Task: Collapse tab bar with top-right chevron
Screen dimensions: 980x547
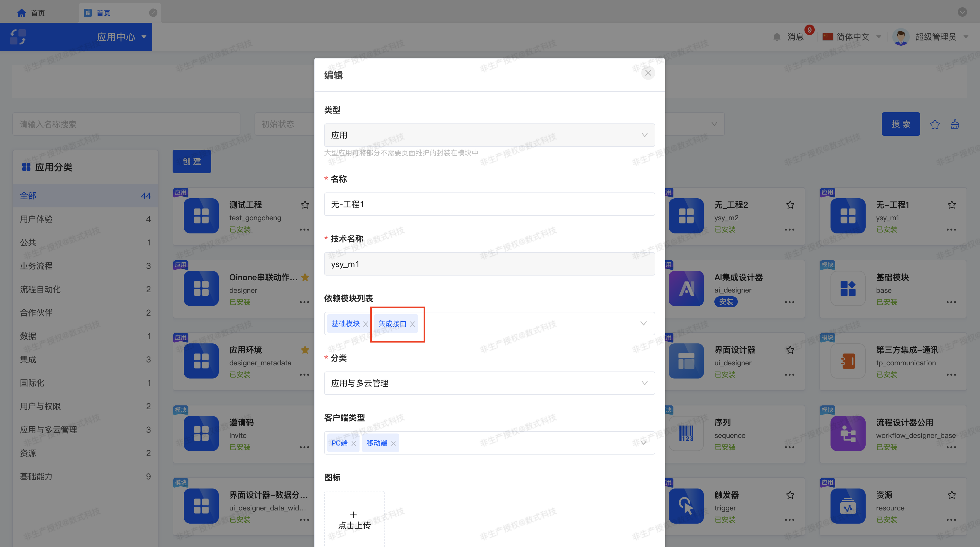Action: point(962,12)
